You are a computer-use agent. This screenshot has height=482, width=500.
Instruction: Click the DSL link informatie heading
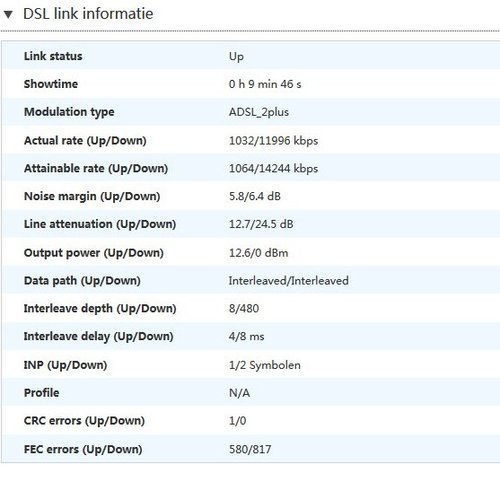pos(88,14)
